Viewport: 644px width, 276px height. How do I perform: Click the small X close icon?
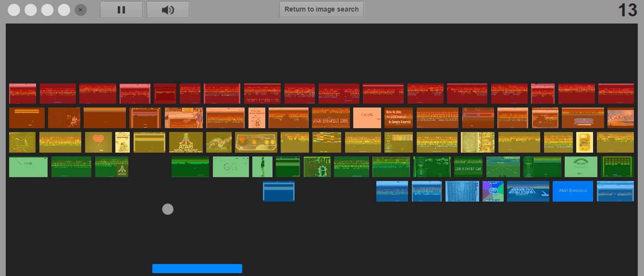click(81, 10)
